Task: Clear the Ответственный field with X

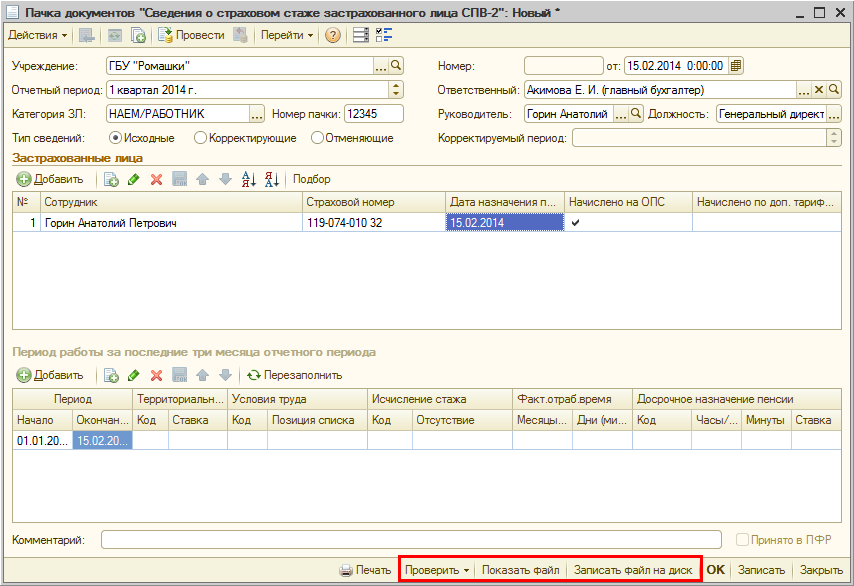Action: click(x=819, y=90)
